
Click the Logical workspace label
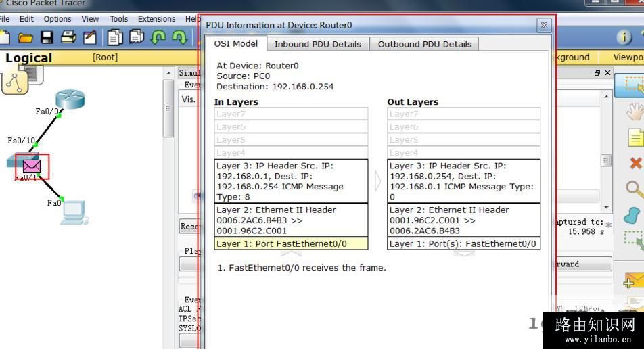(28, 57)
